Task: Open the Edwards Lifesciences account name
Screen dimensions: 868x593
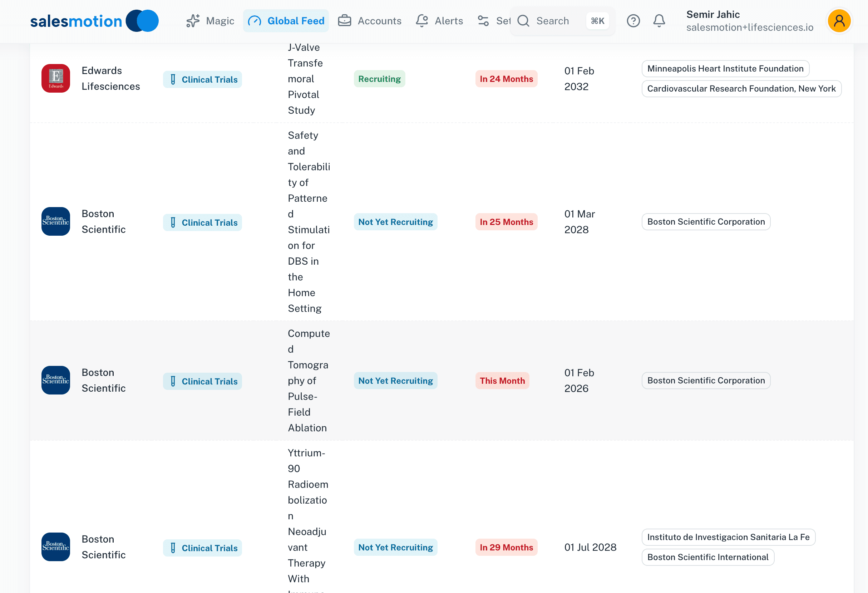Action: coord(110,78)
